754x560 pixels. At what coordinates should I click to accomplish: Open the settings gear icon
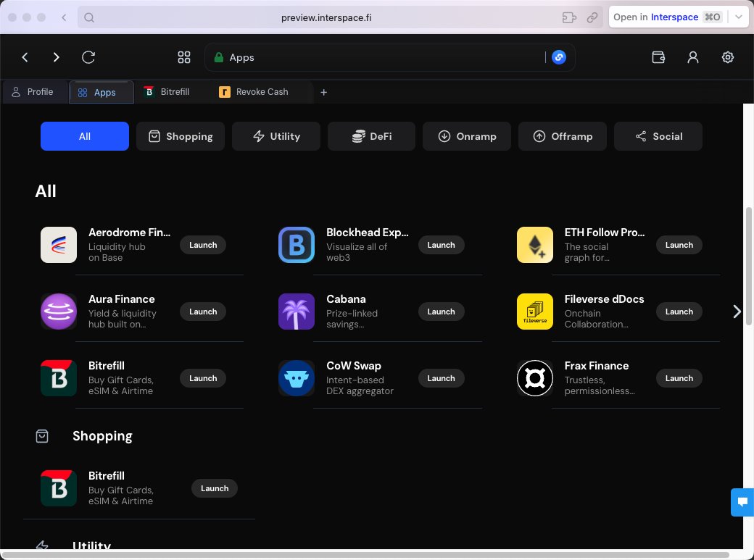click(728, 57)
